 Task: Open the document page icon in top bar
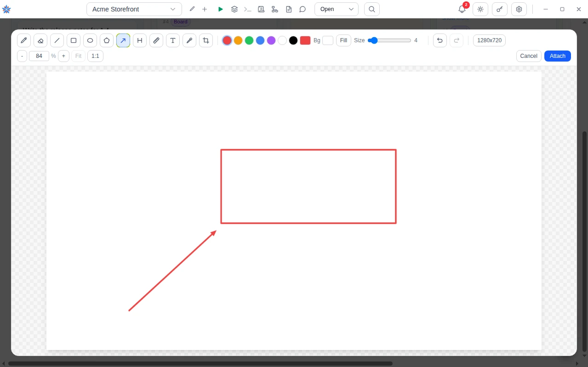[x=289, y=9]
